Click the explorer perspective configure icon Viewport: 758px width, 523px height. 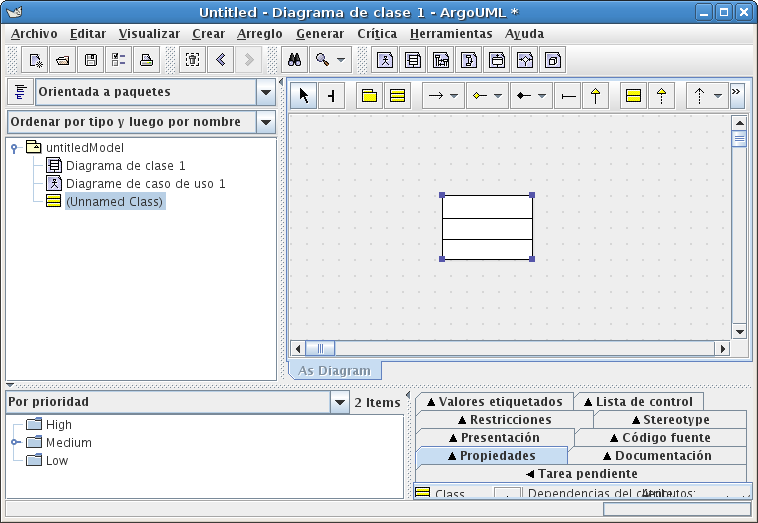(x=20, y=92)
